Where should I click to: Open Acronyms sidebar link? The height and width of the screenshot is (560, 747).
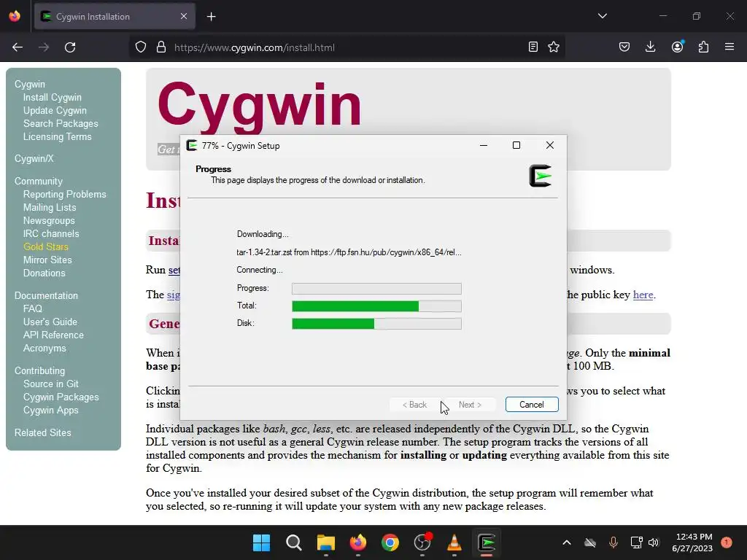click(x=44, y=348)
